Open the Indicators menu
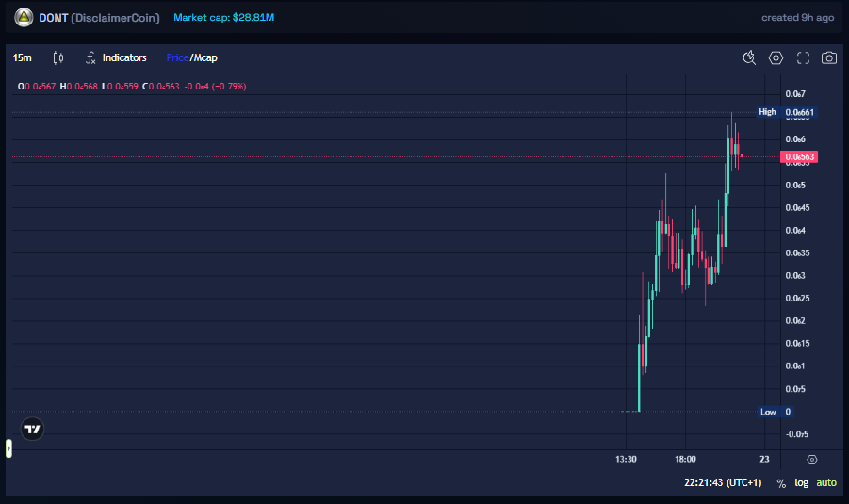 [124, 57]
